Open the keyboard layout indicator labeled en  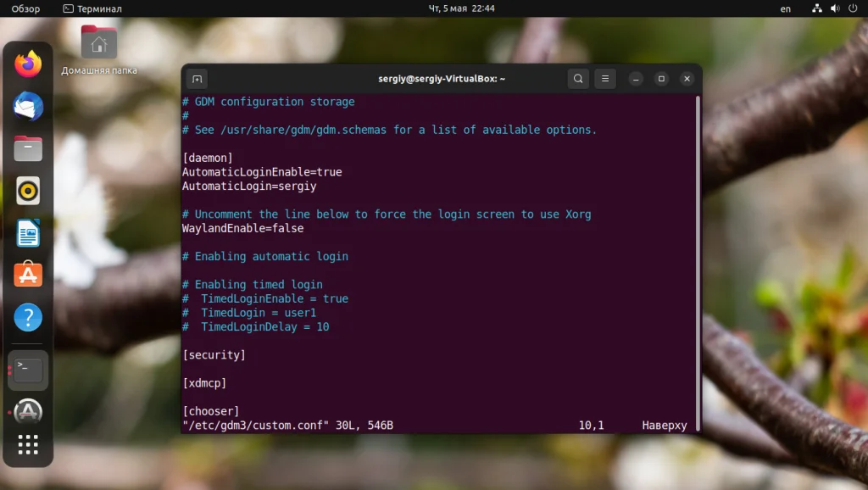[785, 8]
